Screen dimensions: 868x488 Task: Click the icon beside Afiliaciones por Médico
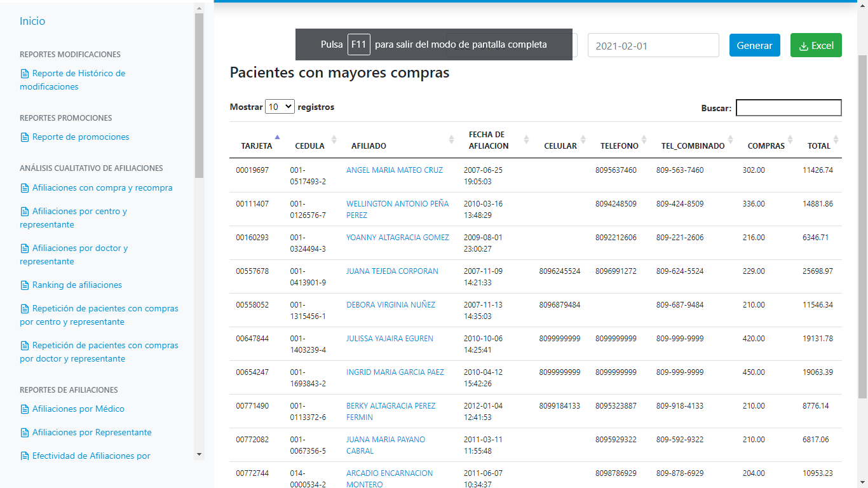(x=25, y=409)
